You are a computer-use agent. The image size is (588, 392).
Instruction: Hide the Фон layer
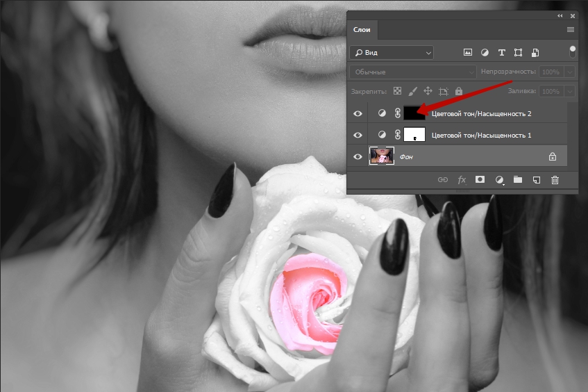point(358,156)
